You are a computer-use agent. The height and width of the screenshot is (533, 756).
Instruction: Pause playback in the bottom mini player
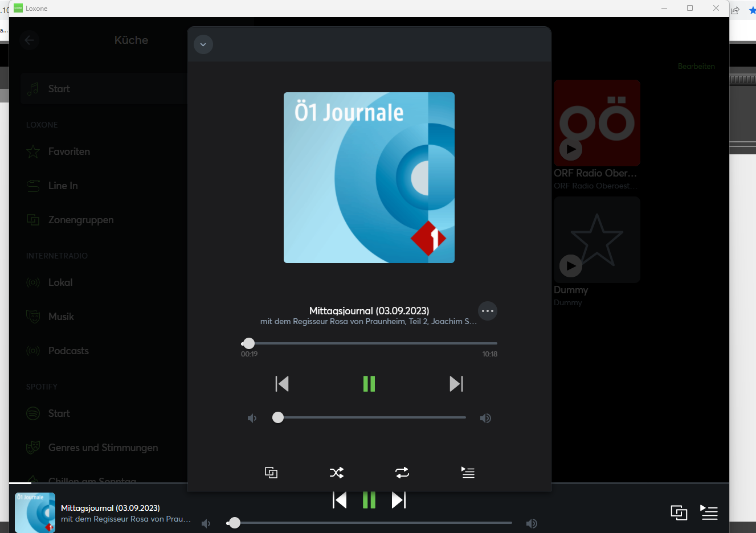(369, 500)
